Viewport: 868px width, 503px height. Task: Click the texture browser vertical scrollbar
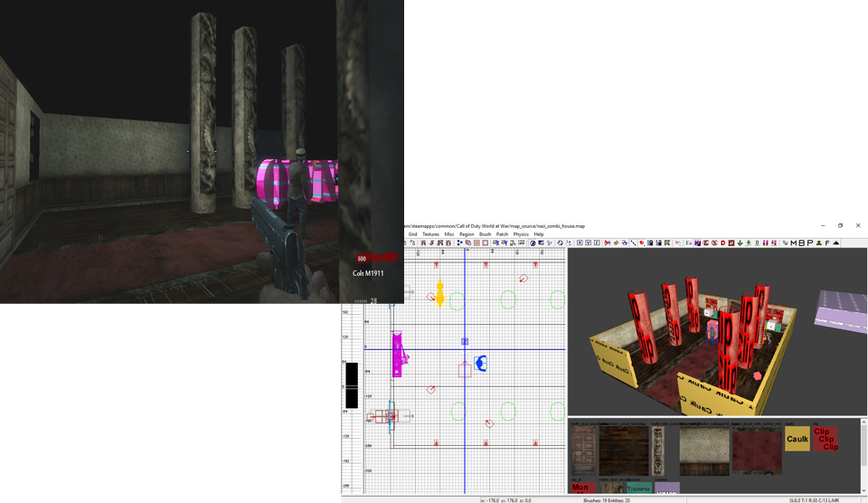[863, 456]
